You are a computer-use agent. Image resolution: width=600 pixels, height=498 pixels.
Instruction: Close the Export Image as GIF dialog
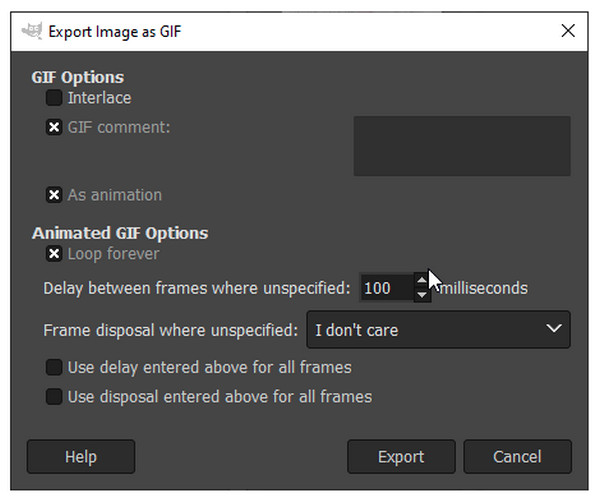pos(568,31)
